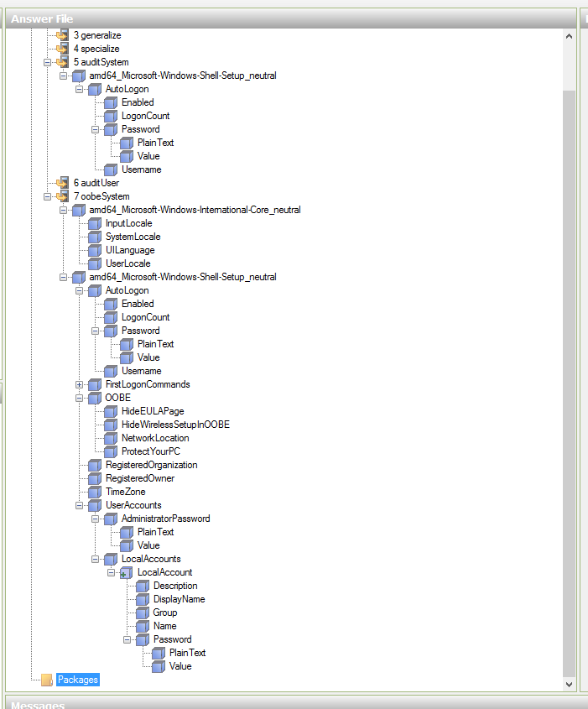This screenshot has height=709, width=588.
Task: Select LogonCount label under auditSystem AutoLogon
Action: [x=145, y=116]
